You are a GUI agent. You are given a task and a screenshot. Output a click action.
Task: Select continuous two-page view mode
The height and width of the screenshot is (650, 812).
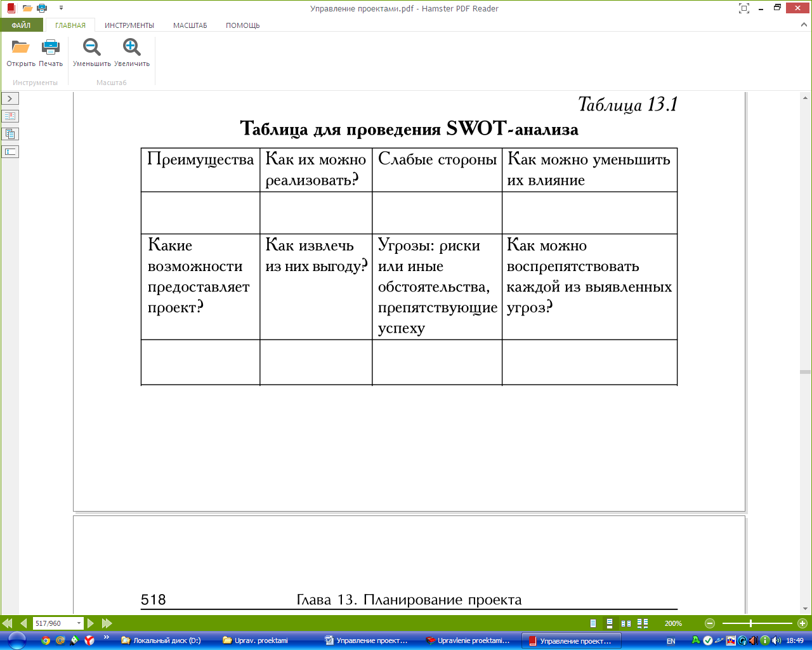[643, 623]
